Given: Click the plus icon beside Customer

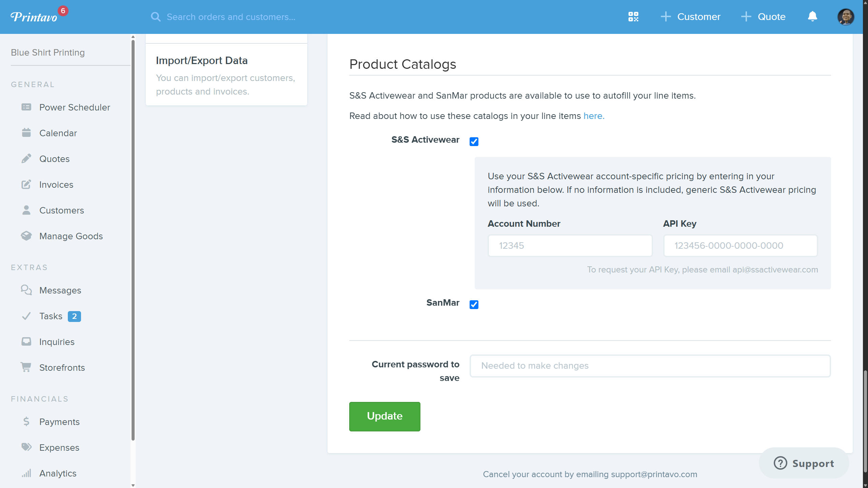Looking at the screenshot, I should (x=666, y=17).
